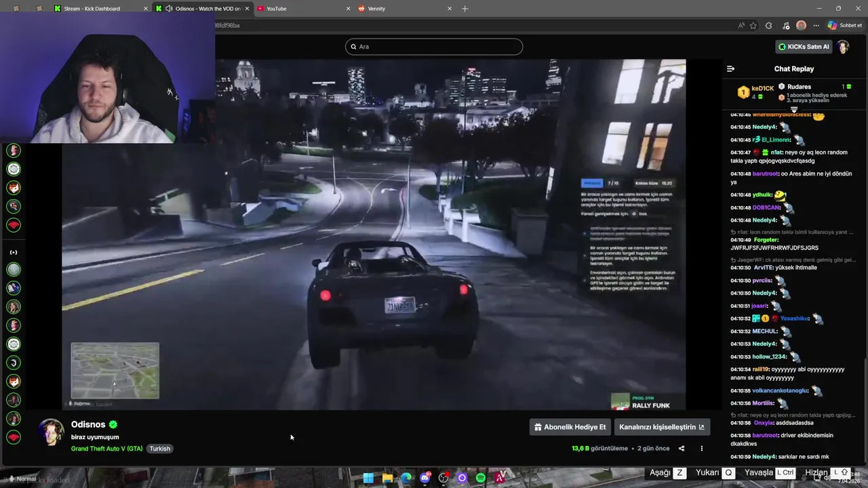Click the chat replay scrollbar
This screenshot has width=868, height=488.
(865, 411)
